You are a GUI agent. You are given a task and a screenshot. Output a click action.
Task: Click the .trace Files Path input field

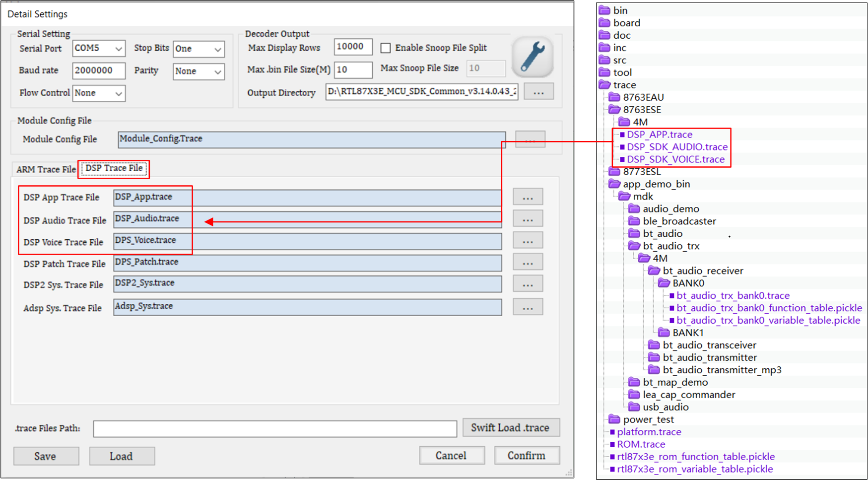pos(275,429)
